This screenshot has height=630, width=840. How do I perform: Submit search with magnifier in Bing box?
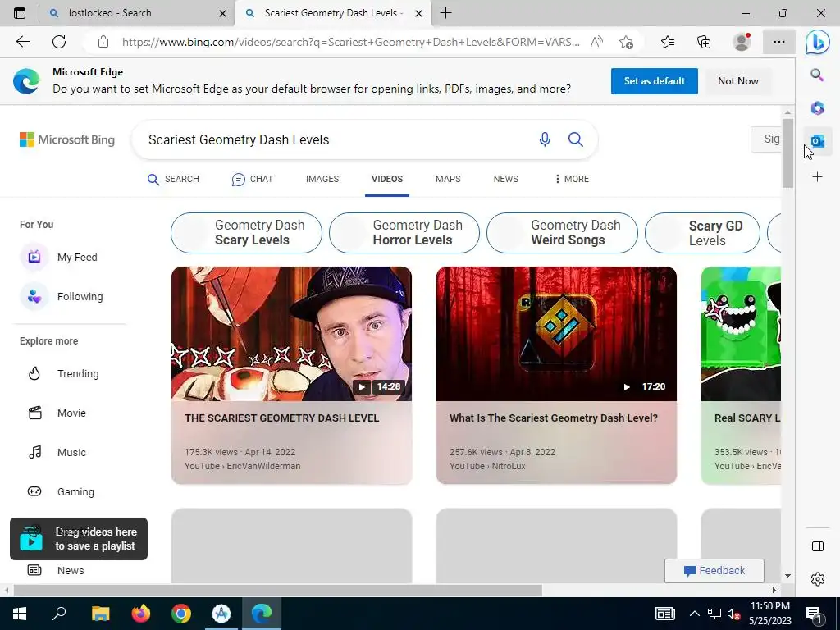click(x=576, y=139)
